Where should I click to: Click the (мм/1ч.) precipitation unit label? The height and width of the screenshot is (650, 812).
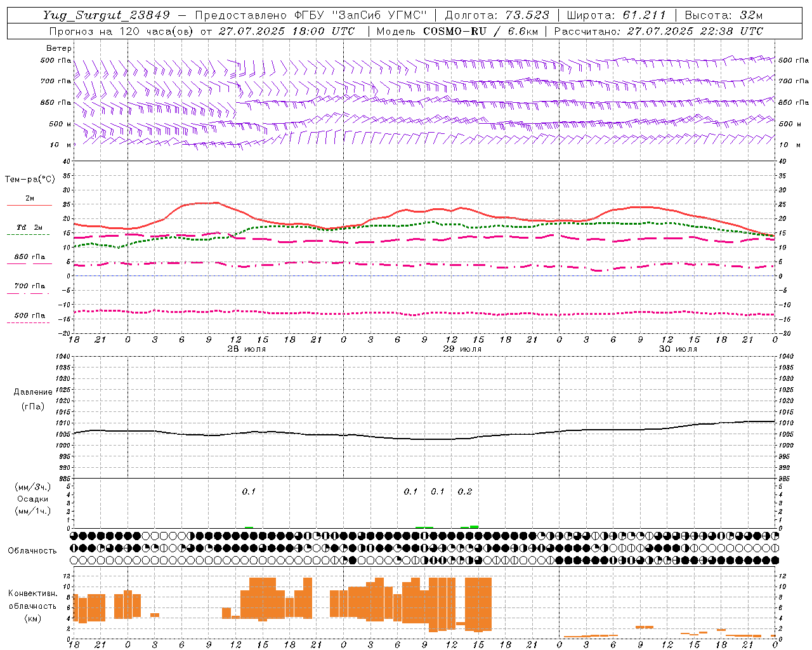point(32,511)
